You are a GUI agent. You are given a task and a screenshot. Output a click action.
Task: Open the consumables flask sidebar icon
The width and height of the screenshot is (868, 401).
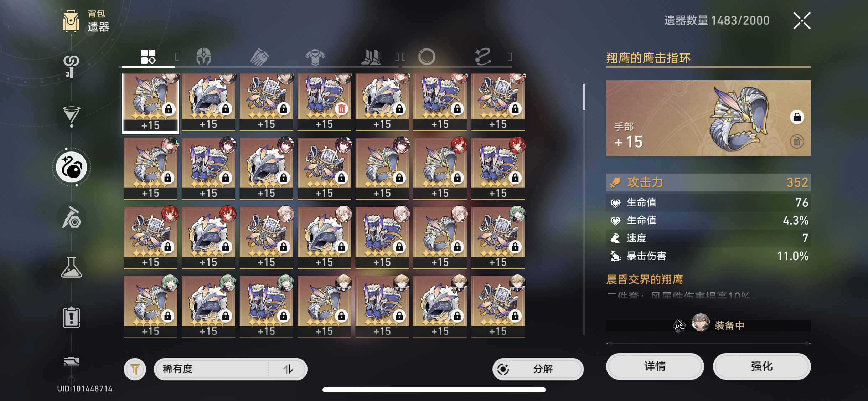pyautogui.click(x=72, y=267)
